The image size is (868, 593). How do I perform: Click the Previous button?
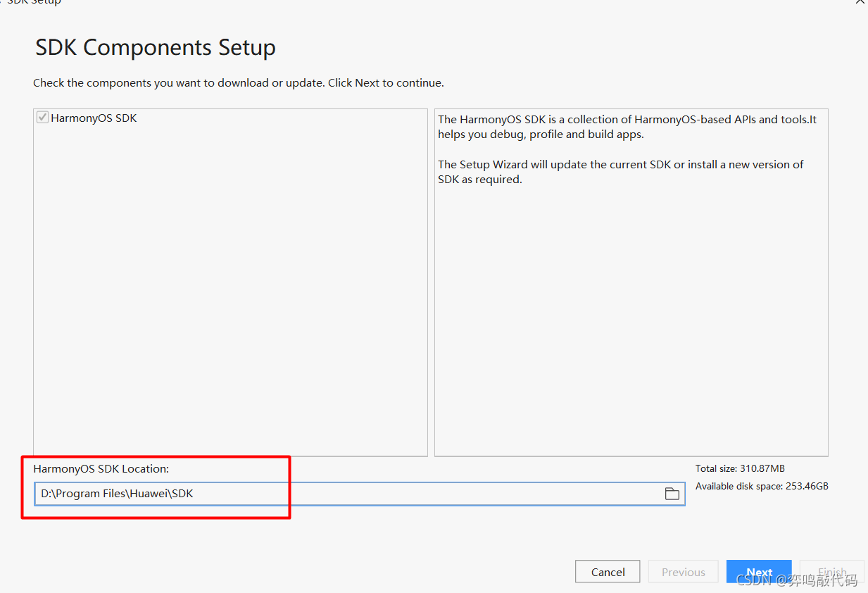683,572
